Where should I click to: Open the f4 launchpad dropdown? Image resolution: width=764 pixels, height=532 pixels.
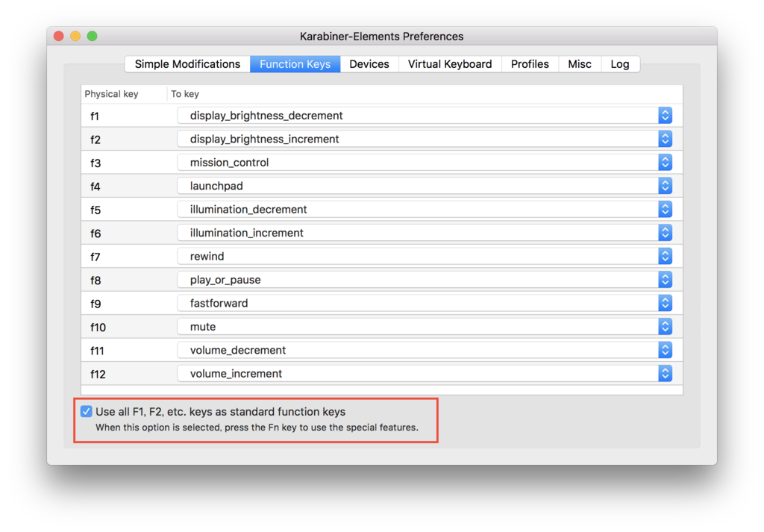425,186
